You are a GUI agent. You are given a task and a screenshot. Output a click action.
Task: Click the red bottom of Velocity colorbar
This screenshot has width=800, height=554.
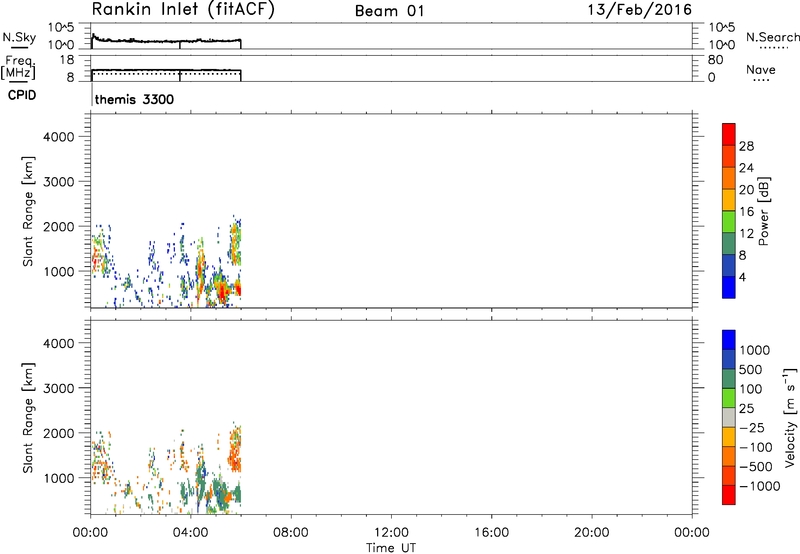point(729,495)
